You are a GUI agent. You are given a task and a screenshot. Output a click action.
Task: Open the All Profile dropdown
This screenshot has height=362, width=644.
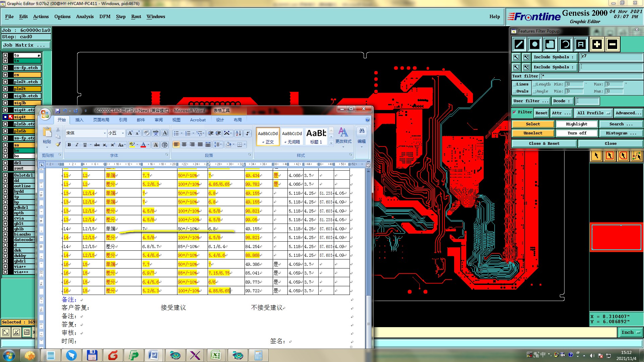[593, 113]
